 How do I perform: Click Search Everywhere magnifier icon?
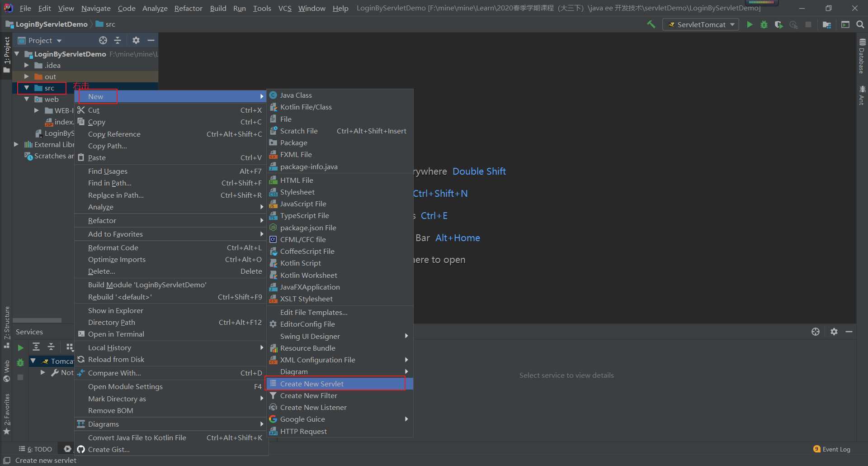(x=860, y=24)
